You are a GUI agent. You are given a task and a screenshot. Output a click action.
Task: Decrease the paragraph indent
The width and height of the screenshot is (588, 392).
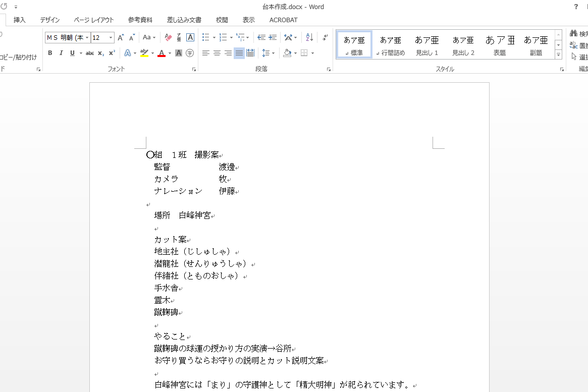coord(261,37)
